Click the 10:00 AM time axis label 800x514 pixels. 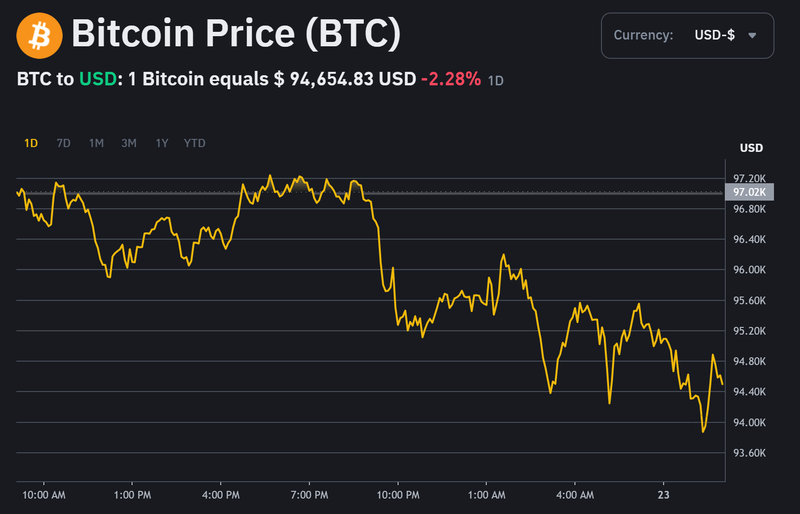pos(44,495)
